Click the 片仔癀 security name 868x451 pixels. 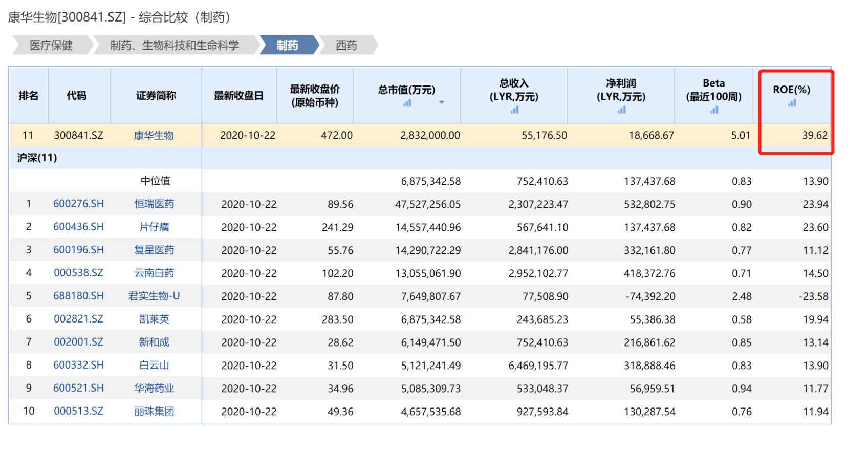tap(154, 227)
